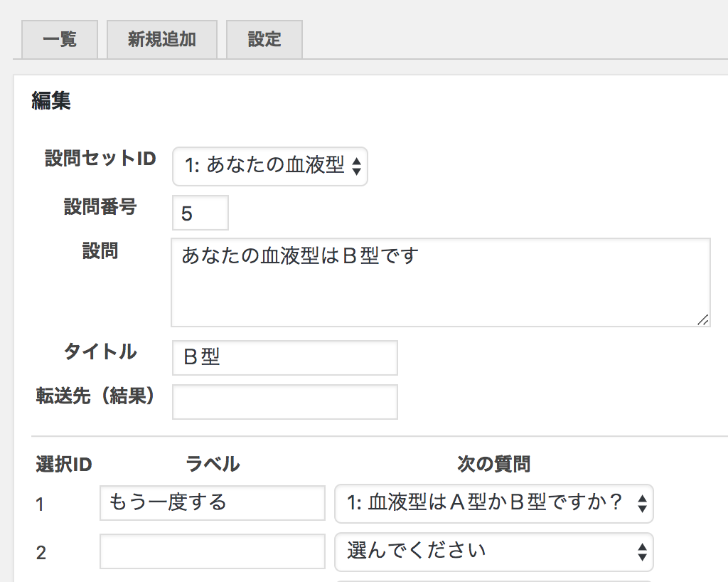Image resolution: width=728 pixels, height=582 pixels.
Task: Click the 選択ID column header
Action: [x=64, y=465]
